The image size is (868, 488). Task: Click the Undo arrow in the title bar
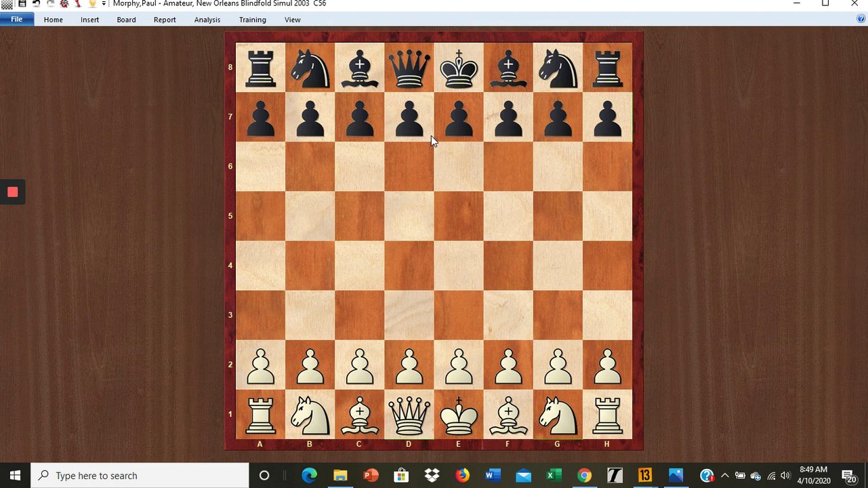[x=36, y=3]
